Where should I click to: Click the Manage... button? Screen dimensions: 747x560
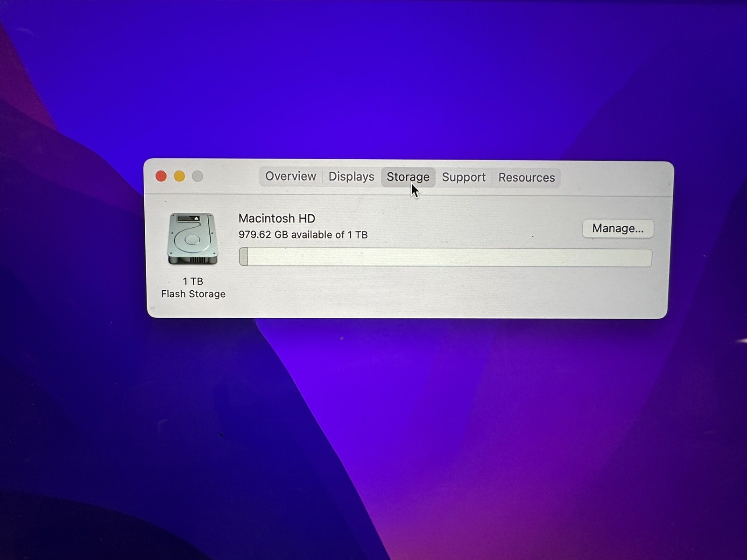pyautogui.click(x=618, y=229)
